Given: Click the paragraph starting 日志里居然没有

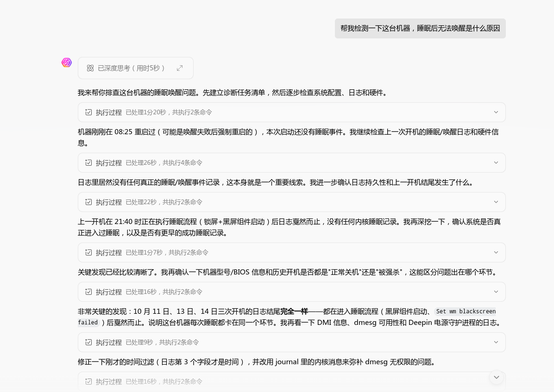Looking at the screenshot, I should pyautogui.click(x=276, y=182).
